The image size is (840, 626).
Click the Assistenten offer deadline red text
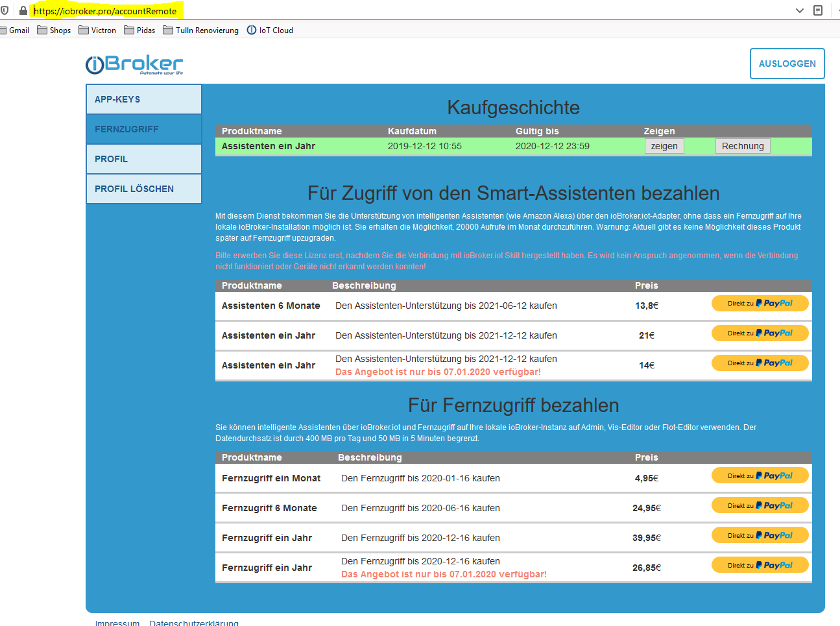coord(438,372)
